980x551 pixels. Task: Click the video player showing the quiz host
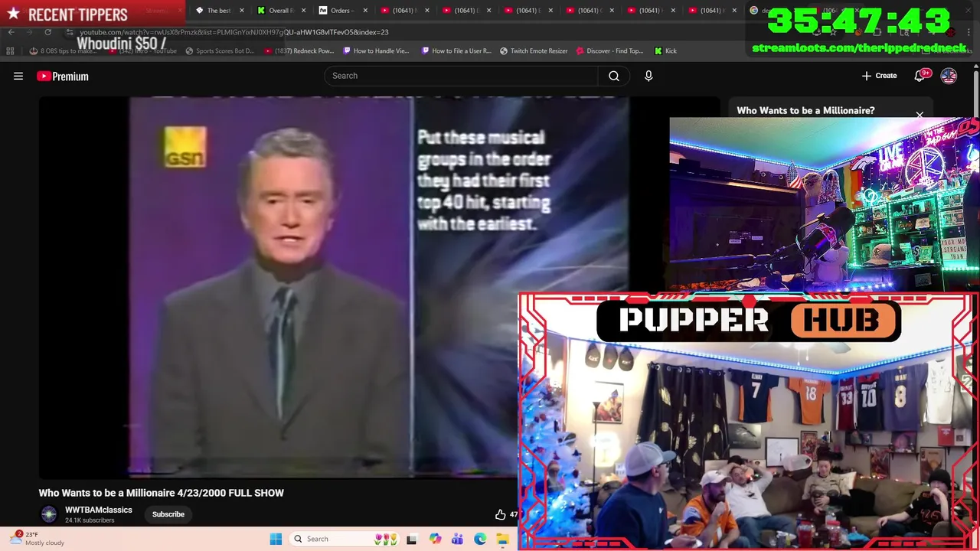[x=279, y=287]
